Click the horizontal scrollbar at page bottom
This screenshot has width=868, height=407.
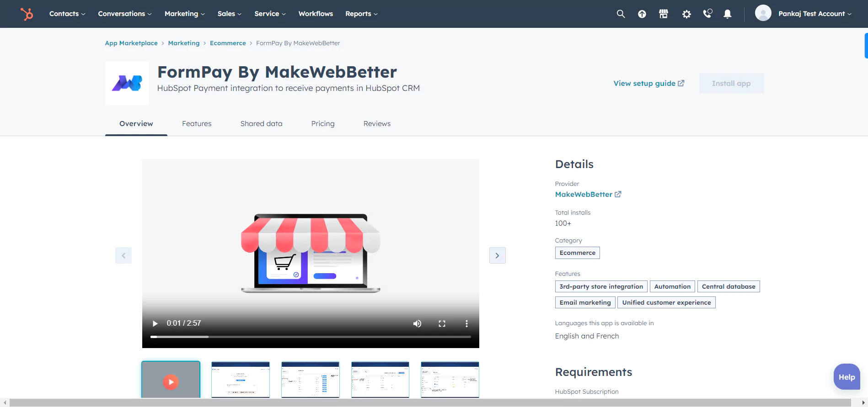pyautogui.click(x=430, y=403)
